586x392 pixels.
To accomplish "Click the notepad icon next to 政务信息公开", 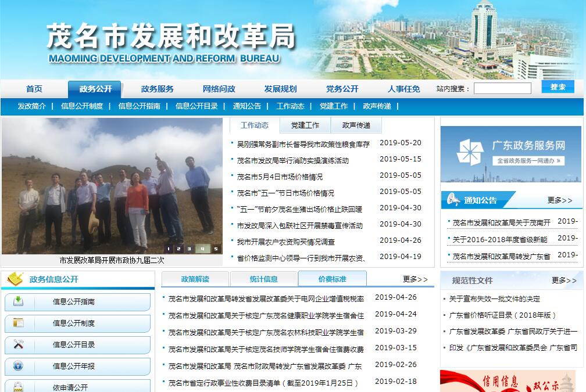I will click(x=14, y=279).
